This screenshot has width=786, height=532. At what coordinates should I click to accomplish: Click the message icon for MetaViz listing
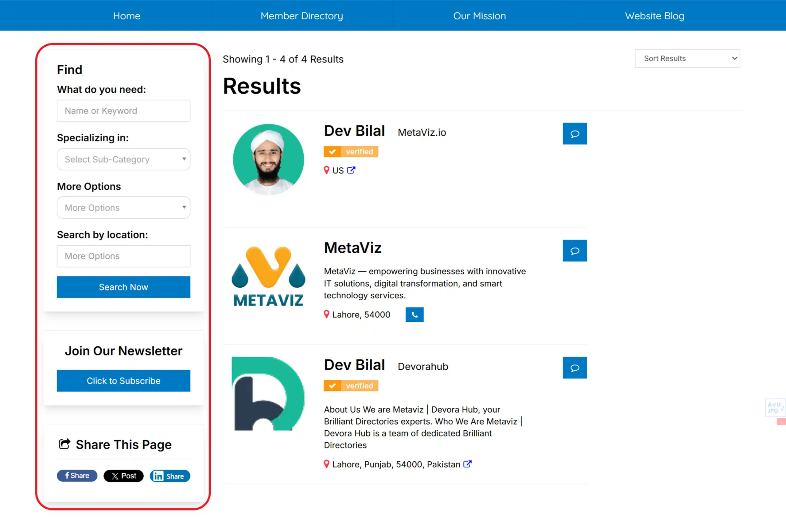pos(575,250)
